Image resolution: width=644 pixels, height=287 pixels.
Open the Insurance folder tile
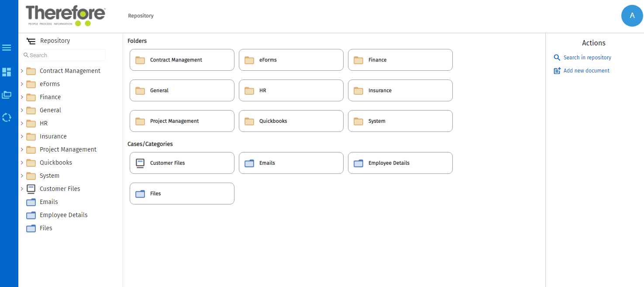[x=400, y=90]
